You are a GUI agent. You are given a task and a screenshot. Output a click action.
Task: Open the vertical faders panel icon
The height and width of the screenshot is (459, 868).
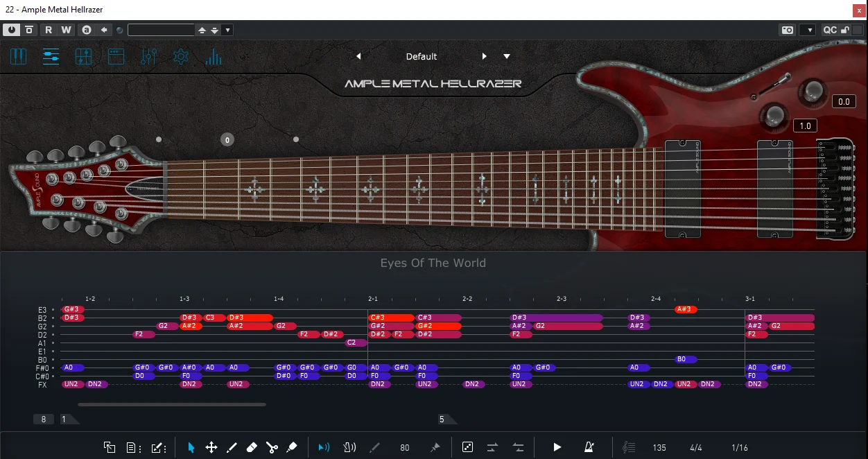[x=148, y=57]
